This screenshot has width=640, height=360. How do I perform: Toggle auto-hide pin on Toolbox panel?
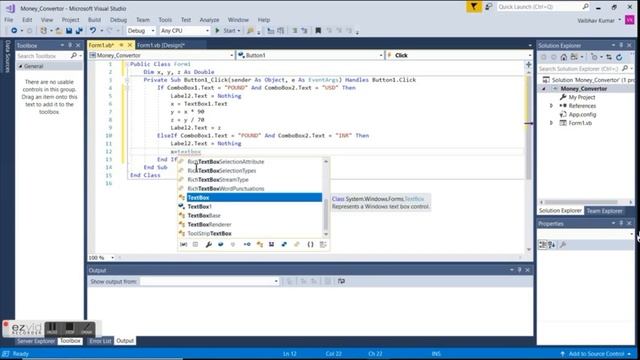point(70,45)
